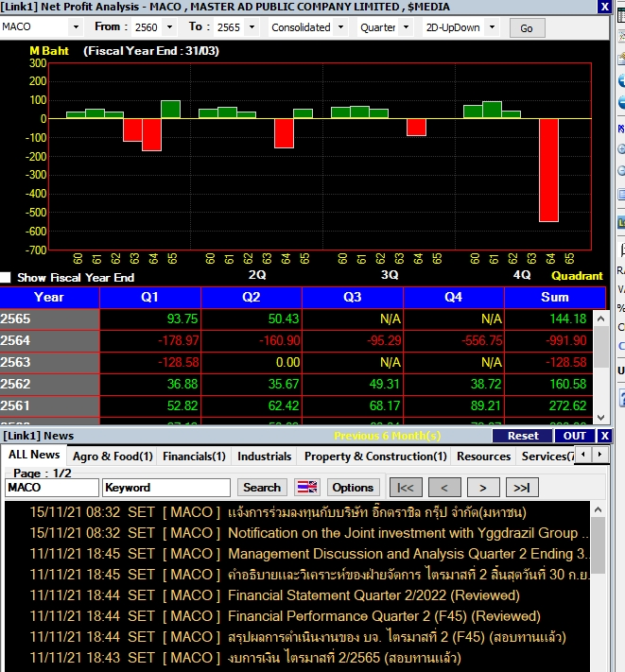625x672 pixels.
Task: Click the red 3Q year-64 bar
Action: 416,128
